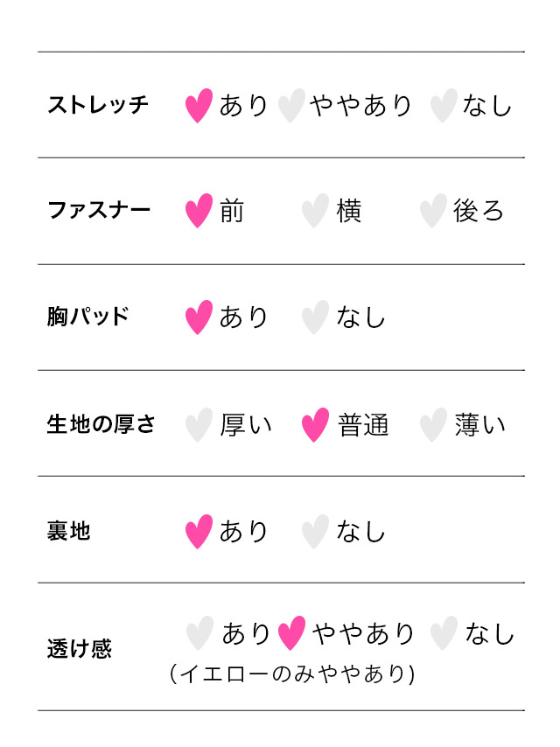Click the pink heart for 胸パッド あり
Screen dimensions: 560x747
(199, 318)
